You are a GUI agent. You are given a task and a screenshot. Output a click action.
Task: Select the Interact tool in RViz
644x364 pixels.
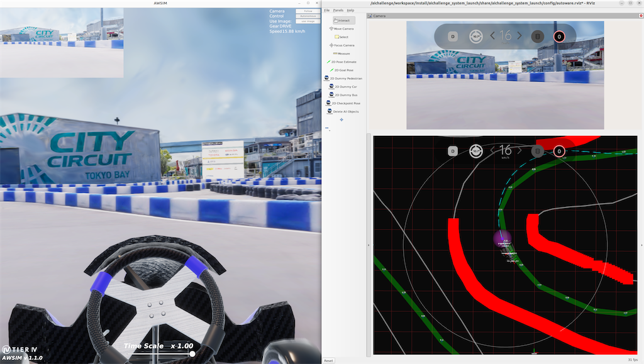(344, 20)
